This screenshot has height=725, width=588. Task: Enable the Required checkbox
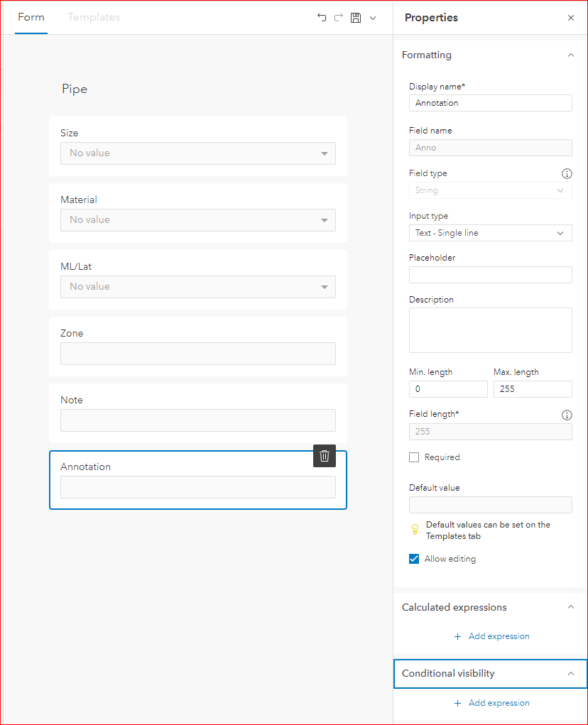point(414,457)
